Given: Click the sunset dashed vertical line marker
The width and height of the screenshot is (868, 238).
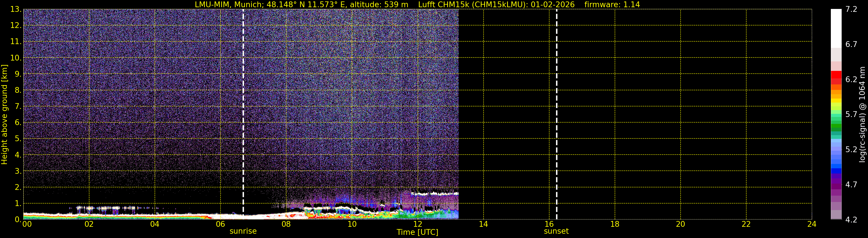Looking at the screenshot, I should 556,114.
